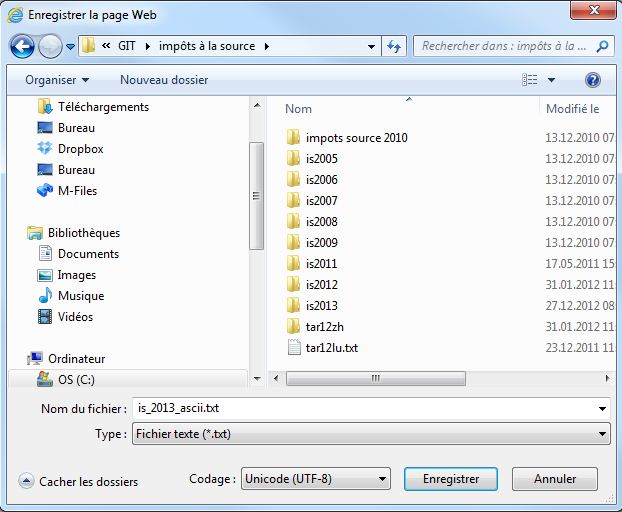Screen dimensions: 622x512
Task: Open the blue Help question mark icon
Action: tap(593, 80)
